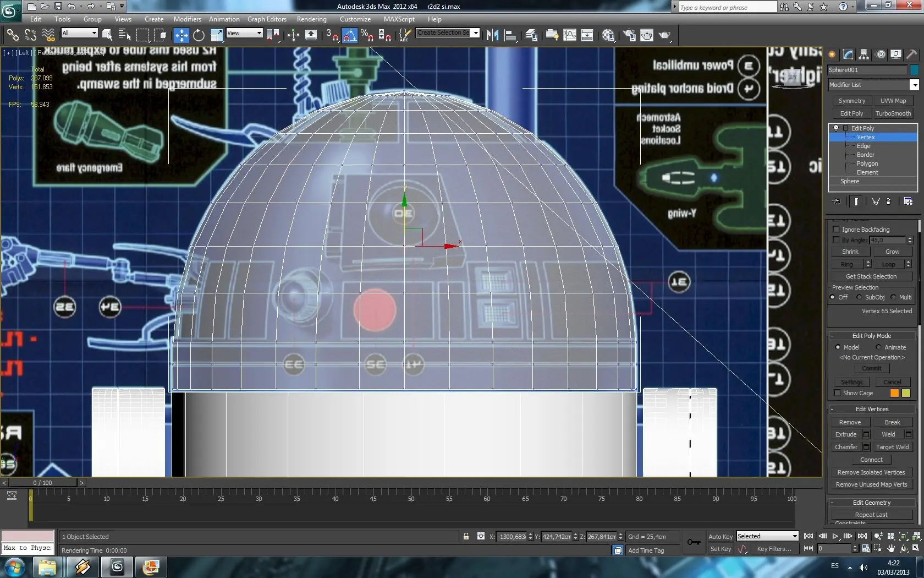Click Remove modifier from the stack icon
This screenshot has width=924, height=578.
tap(888, 201)
